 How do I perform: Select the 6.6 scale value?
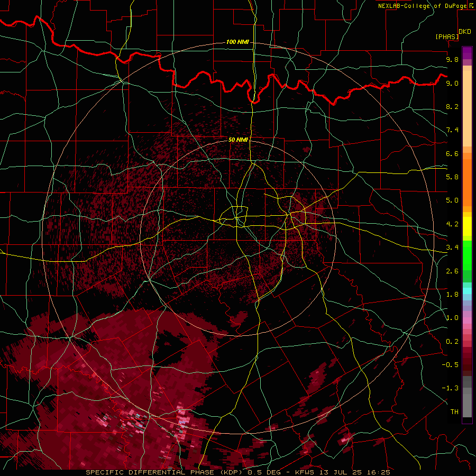[x=452, y=153]
